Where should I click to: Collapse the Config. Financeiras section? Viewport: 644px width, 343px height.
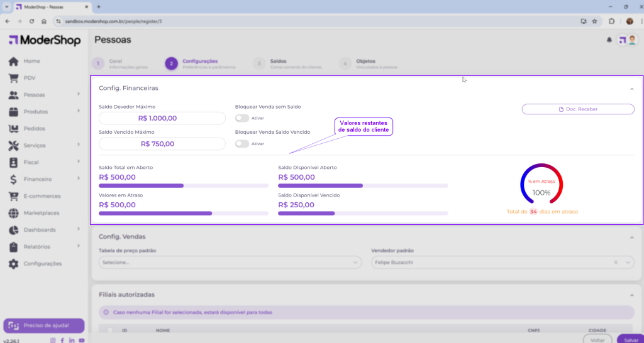631,89
